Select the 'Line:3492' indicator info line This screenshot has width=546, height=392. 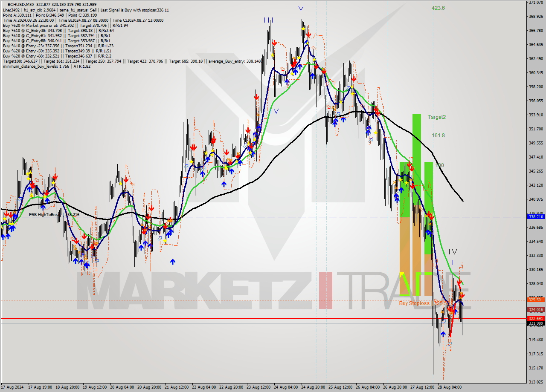(x=85, y=10)
